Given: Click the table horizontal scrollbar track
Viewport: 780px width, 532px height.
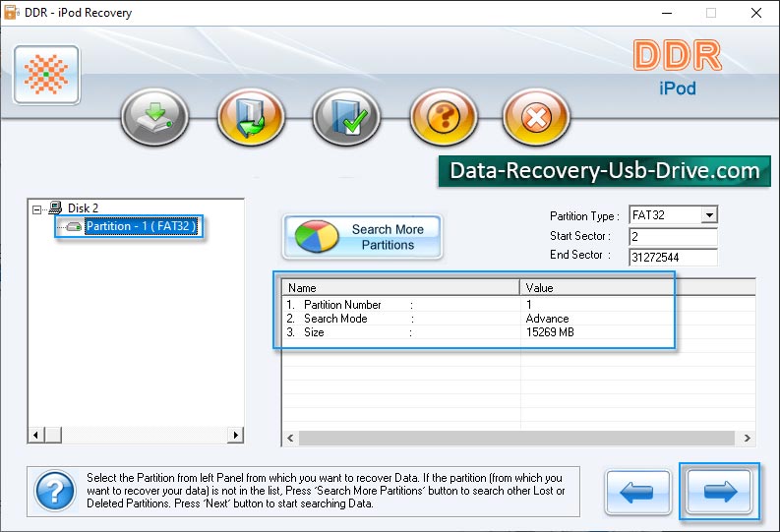Looking at the screenshot, I should click(x=516, y=438).
